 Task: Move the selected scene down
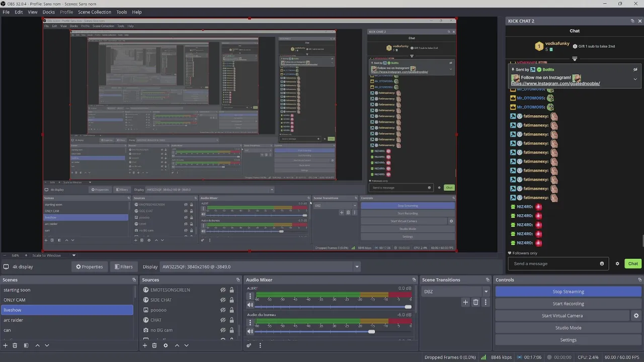pyautogui.click(x=47, y=345)
